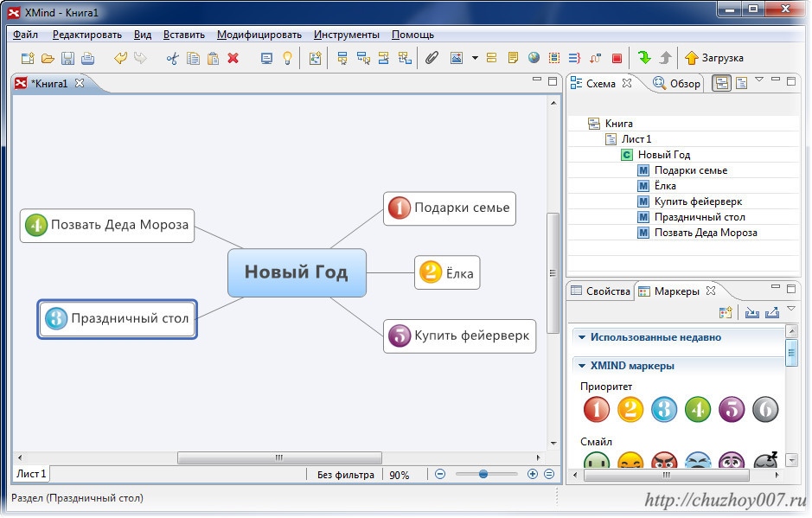This screenshot has width=812, height=518.
Task: Select the purple priority 5 marker
Action: pos(732,409)
